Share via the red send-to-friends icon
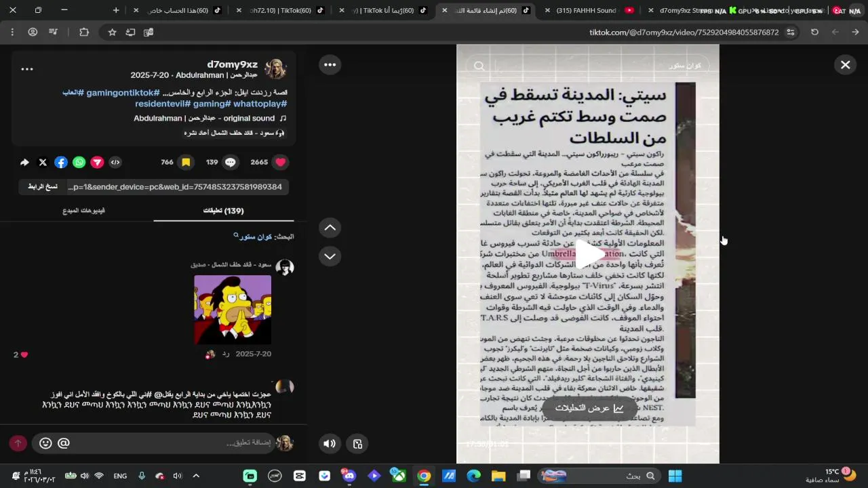The image size is (868, 488). pyautogui.click(x=98, y=162)
